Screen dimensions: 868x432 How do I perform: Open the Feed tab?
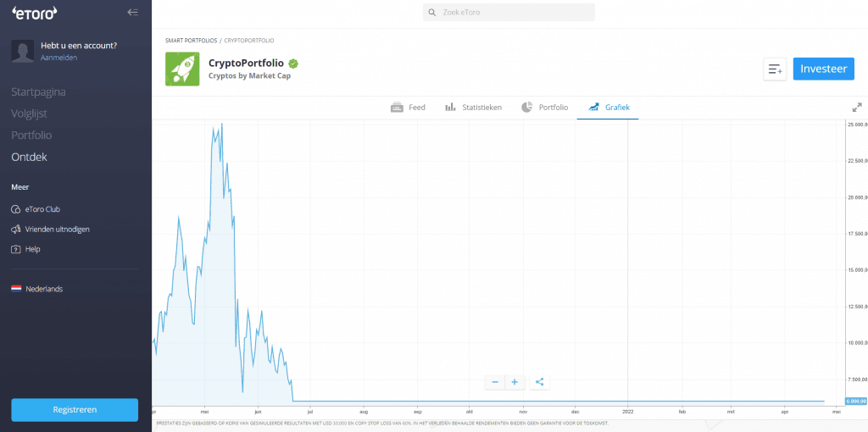pyautogui.click(x=408, y=108)
